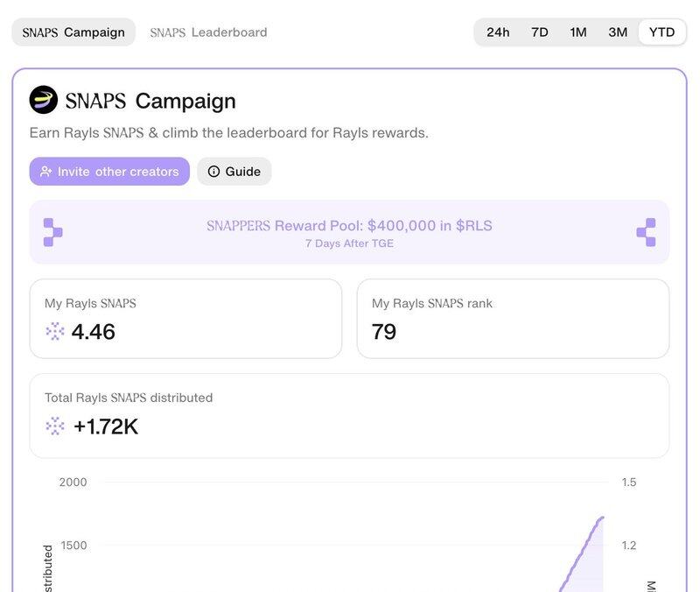The width and height of the screenshot is (700, 592).
Task: Select the 1M time range
Action: pyautogui.click(x=578, y=32)
